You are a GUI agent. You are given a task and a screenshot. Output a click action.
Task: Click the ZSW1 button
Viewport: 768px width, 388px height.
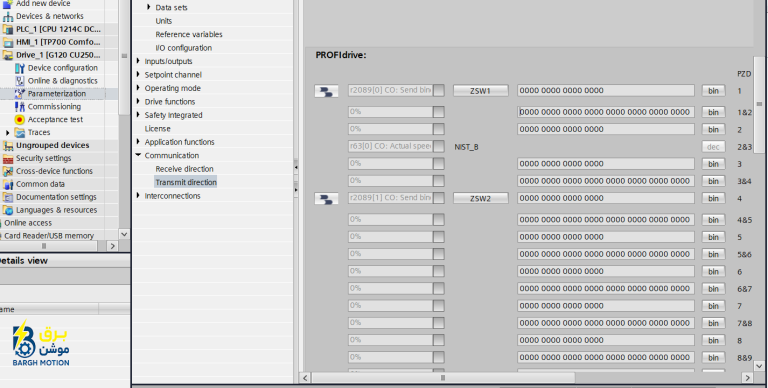(x=480, y=91)
